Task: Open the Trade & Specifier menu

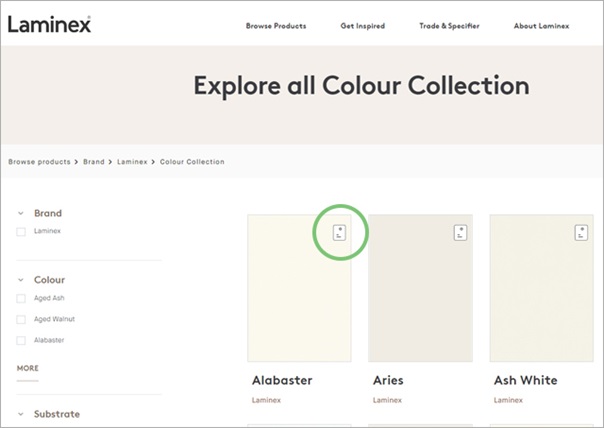Action: click(x=450, y=26)
